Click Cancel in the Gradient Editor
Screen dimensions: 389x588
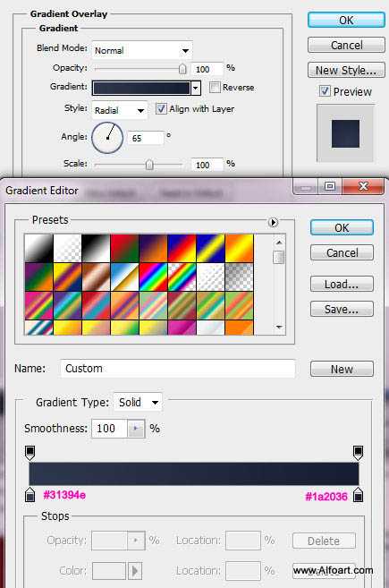[x=342, y=252]
